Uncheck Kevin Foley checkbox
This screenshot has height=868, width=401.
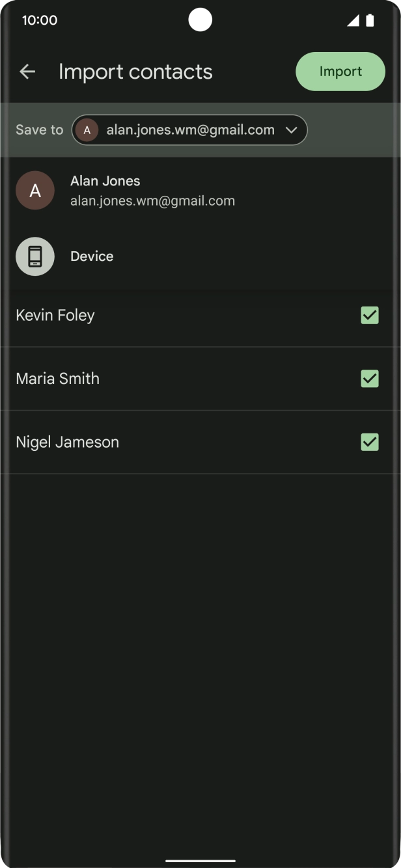(x=369, y=316)
